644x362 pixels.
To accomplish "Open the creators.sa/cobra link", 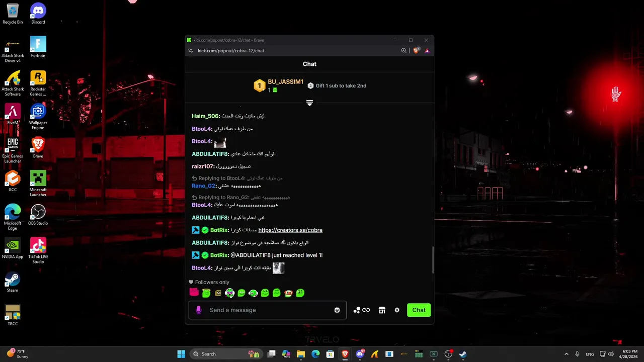I will pyautogui.click(x=290, y=230).
